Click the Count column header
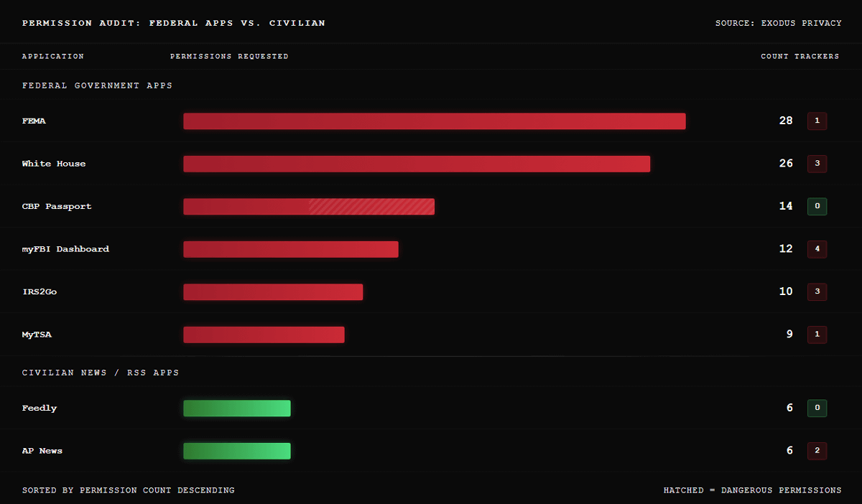This screenshot has height=504, width=862. click(775, 57)
